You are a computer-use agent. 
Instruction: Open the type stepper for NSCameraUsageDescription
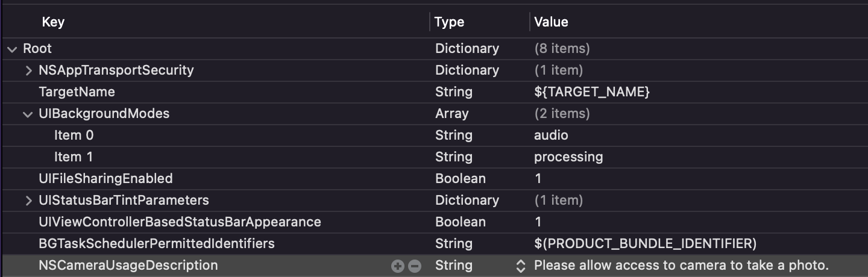click(x=520, y=266)
